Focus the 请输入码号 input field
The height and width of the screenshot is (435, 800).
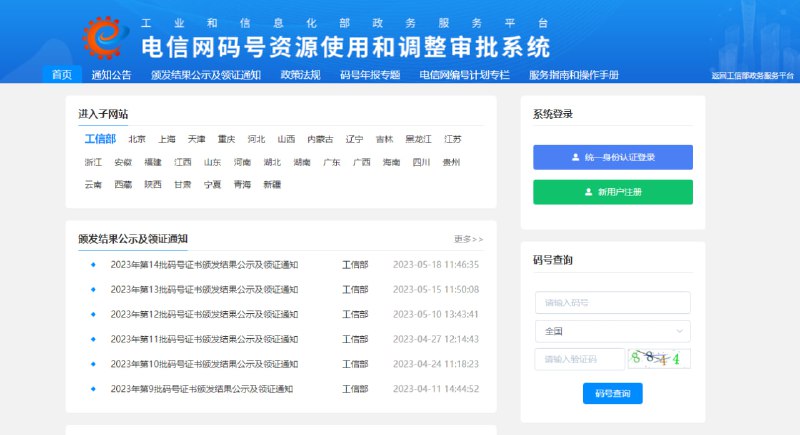613,302
